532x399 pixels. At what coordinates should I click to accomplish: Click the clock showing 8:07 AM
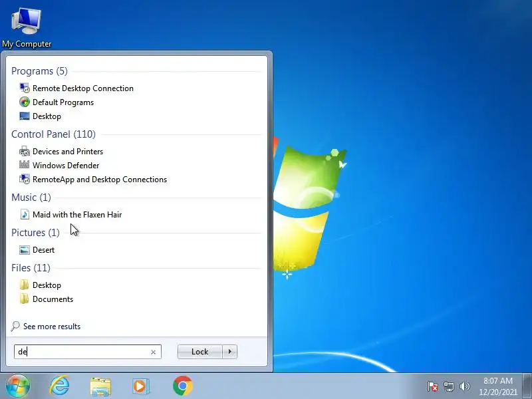pos(497,380)
